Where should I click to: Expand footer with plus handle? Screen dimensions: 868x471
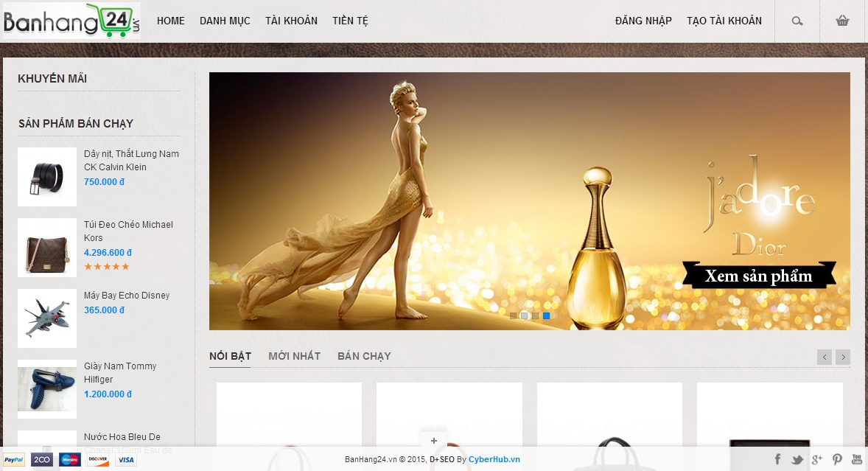(434, 441)
